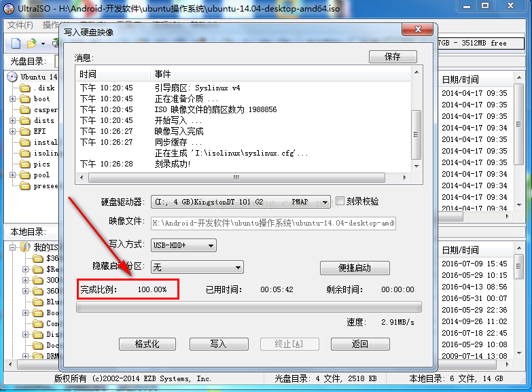
Task: Expand the 360 folder in local tree
Action: coord(25,291)
